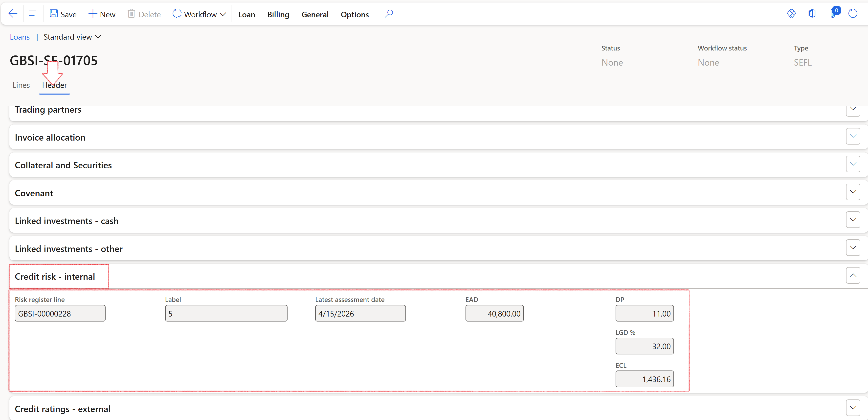Open Standard view dropdown
The width and height of the screenshot is (868, 420).
pyautogui.click(x=72, y=37)
